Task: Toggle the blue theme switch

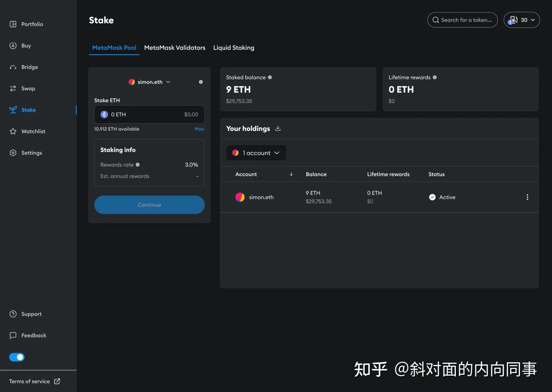Action: point(17,357)
